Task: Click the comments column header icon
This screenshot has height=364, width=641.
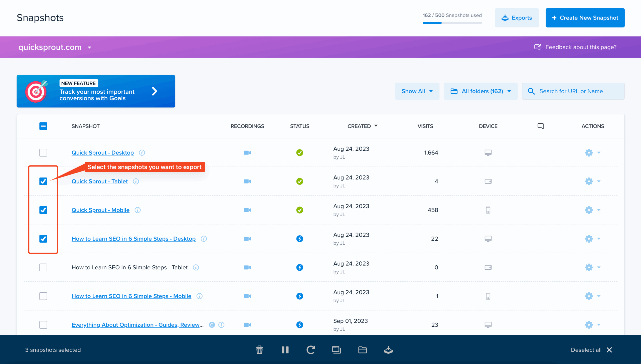Action: click(540, 126)
